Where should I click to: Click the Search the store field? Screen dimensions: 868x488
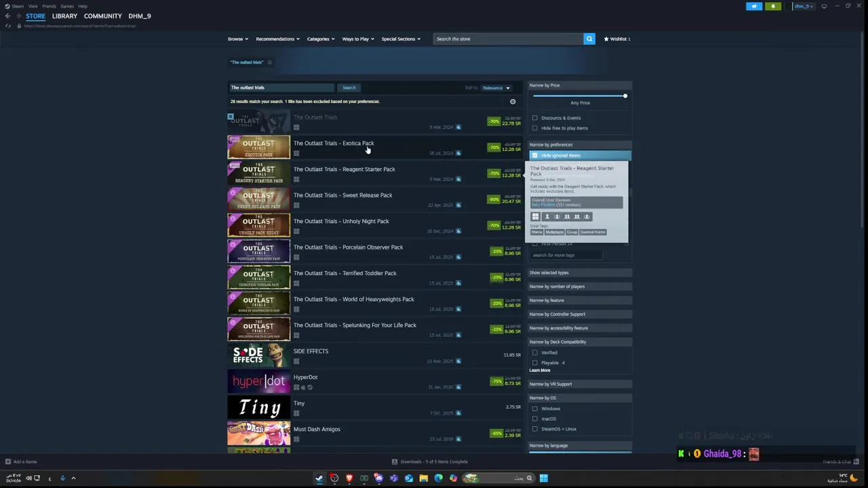(x=508, y=39)
